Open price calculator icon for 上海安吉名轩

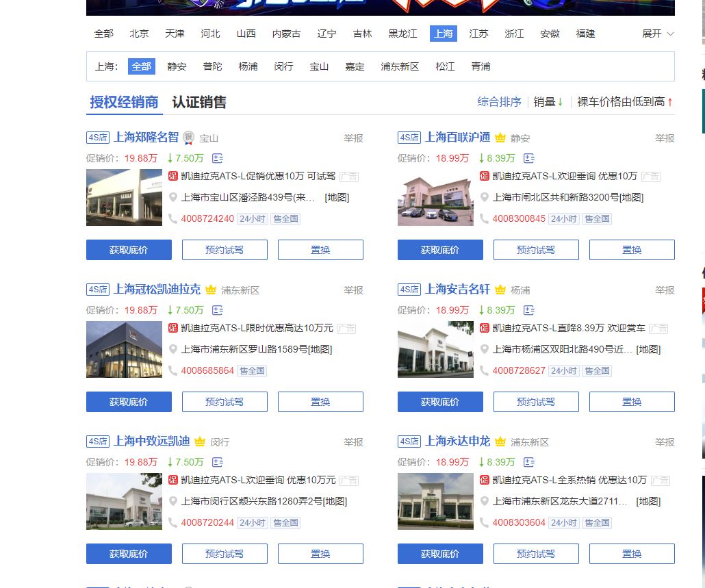coord(529,310)
